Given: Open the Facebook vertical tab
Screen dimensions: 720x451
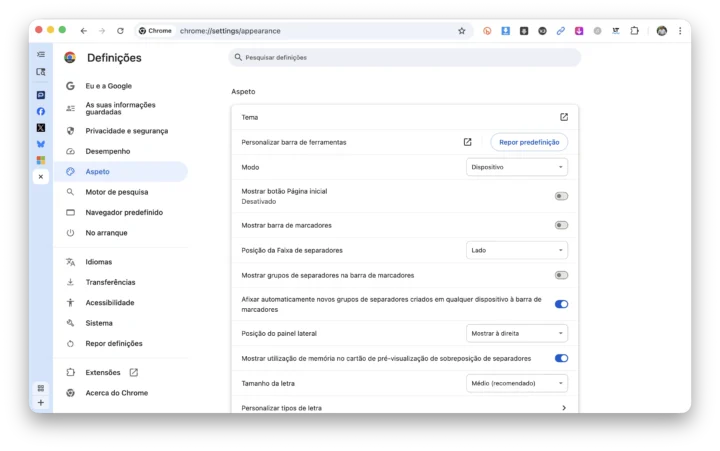Looking at the screenshot, I should (x=41, y=111).
